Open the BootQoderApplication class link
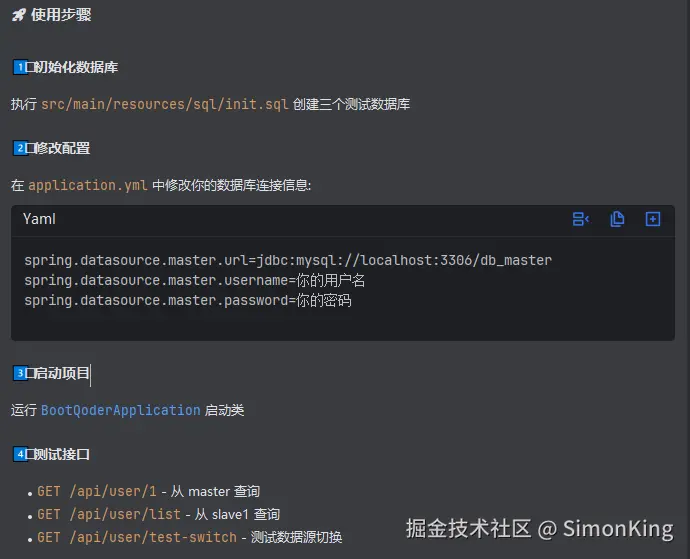This screenshot has height=559, width=690. point(120,410)
